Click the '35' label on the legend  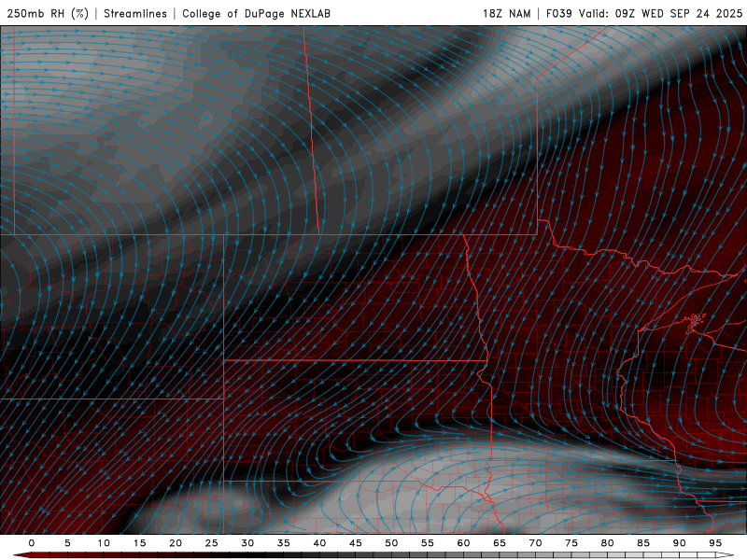[284, 543]
